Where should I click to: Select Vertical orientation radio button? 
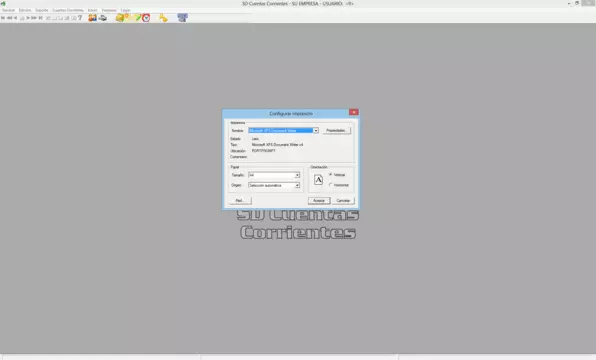(x=331, y=174)
